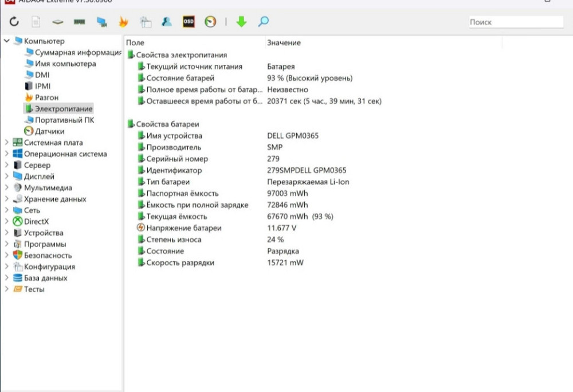This screenshot has width=573, height=392.
Task: Click the memory module benchmark icon
Action: tap(80, 22)
